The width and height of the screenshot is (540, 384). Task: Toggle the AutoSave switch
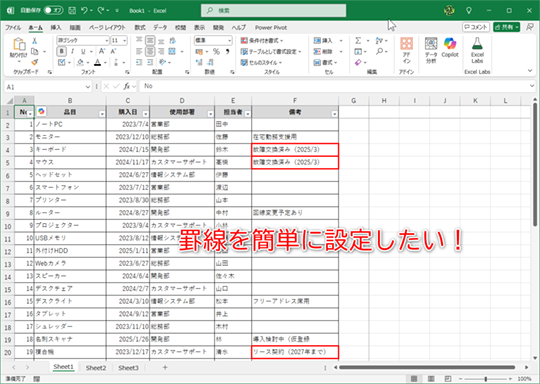[x=53, y=10]
